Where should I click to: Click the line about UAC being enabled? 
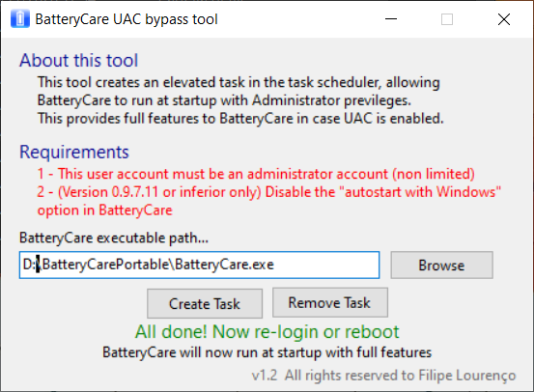[240, 119]
